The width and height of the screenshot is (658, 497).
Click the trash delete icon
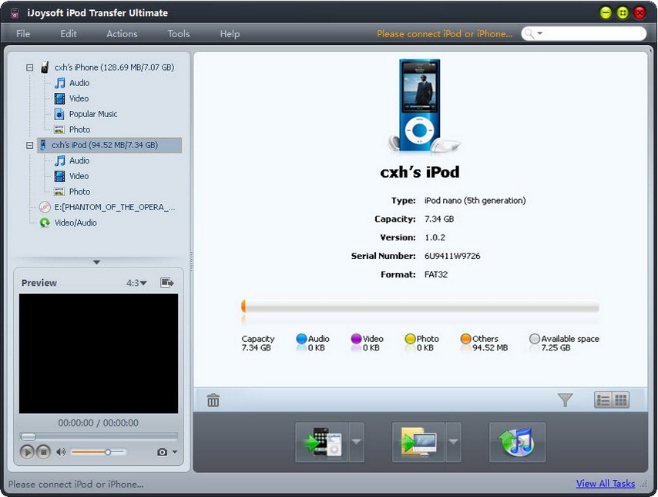pos(213,401)
